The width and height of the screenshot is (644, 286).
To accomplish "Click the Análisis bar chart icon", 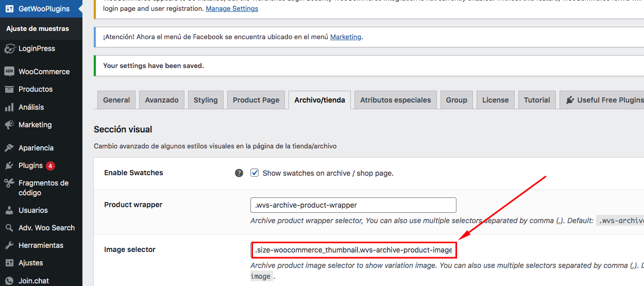I will click(x=9, y=107).
